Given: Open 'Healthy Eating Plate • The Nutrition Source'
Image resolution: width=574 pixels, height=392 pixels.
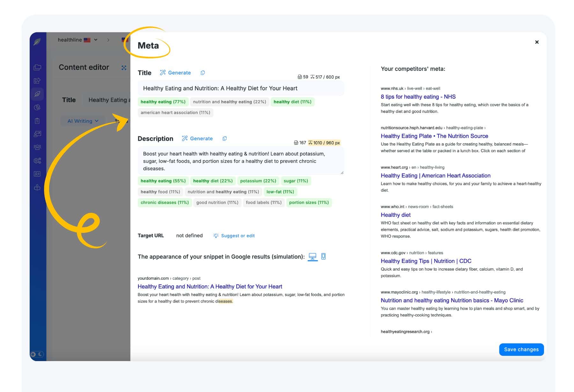Looking at the screenshot, I should (434, 136).
